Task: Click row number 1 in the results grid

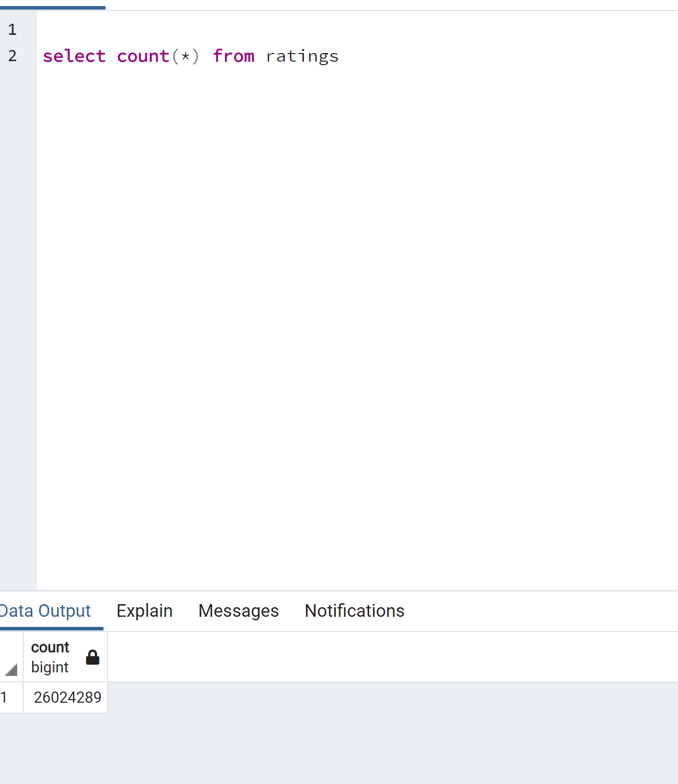Action: click(x=5, y=698)
